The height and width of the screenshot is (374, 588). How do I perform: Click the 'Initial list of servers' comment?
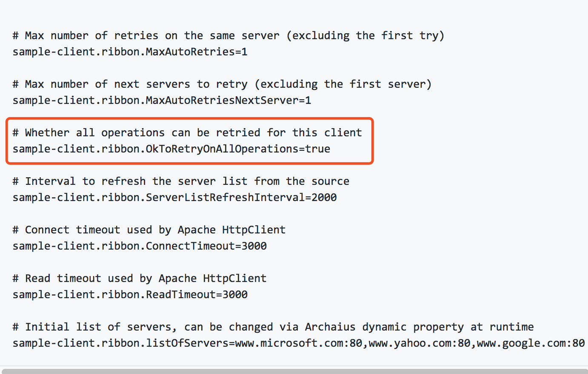(273, 327)
